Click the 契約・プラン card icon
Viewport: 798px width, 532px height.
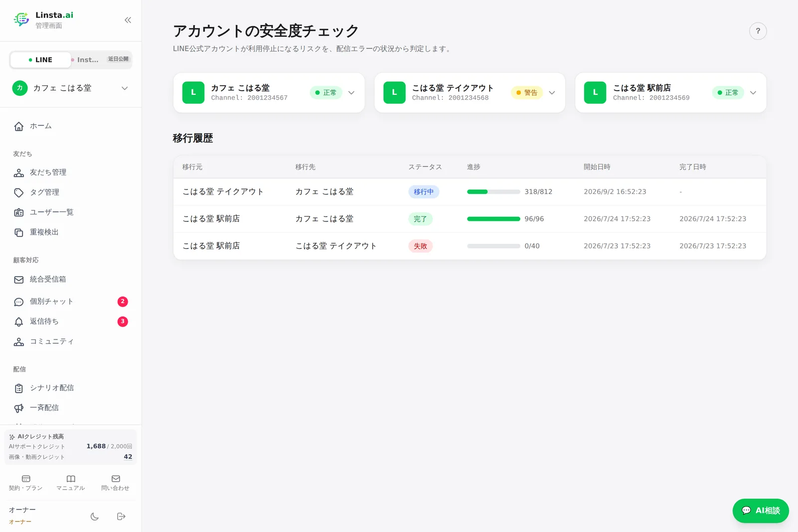point(26,479)
